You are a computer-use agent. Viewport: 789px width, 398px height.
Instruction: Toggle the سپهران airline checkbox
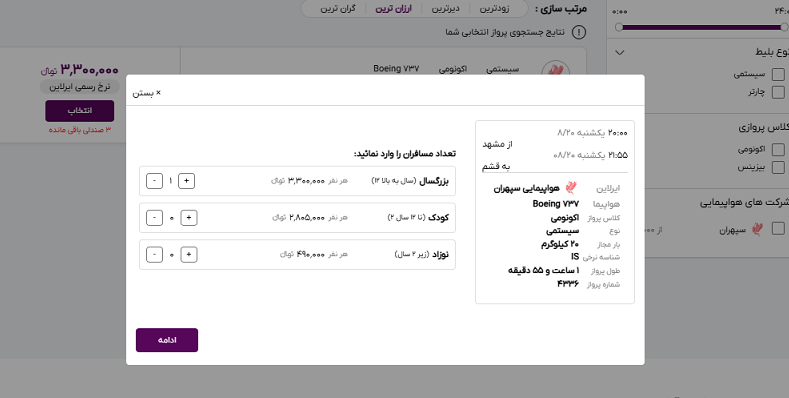pyautogui.click(x=778, y=229)
